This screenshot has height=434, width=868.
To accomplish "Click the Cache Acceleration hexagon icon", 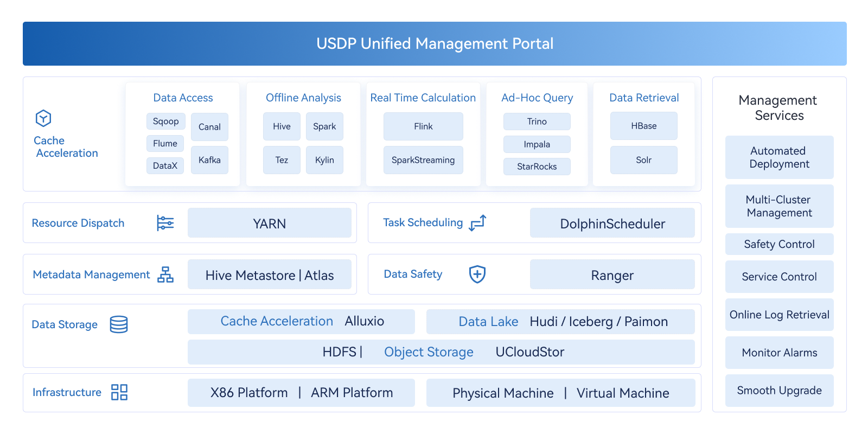I will pos(43,118).
